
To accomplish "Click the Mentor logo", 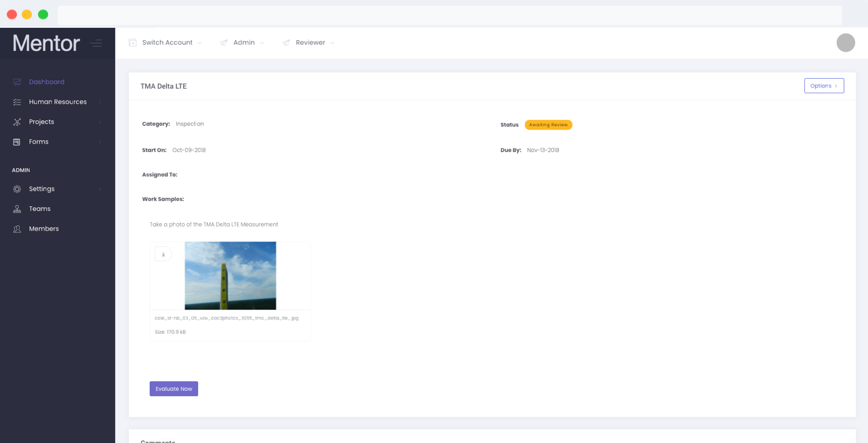I will (46, 43).
